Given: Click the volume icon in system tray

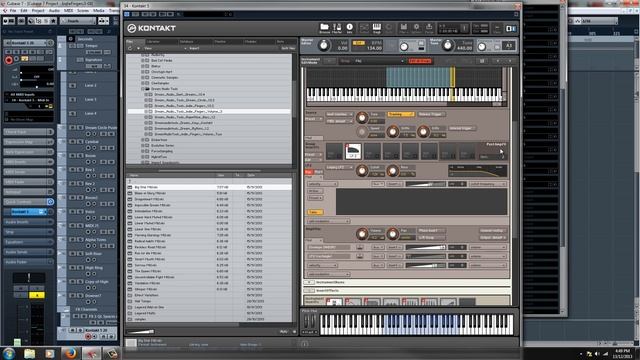Looking at the screenshot, I should point(597,353).
